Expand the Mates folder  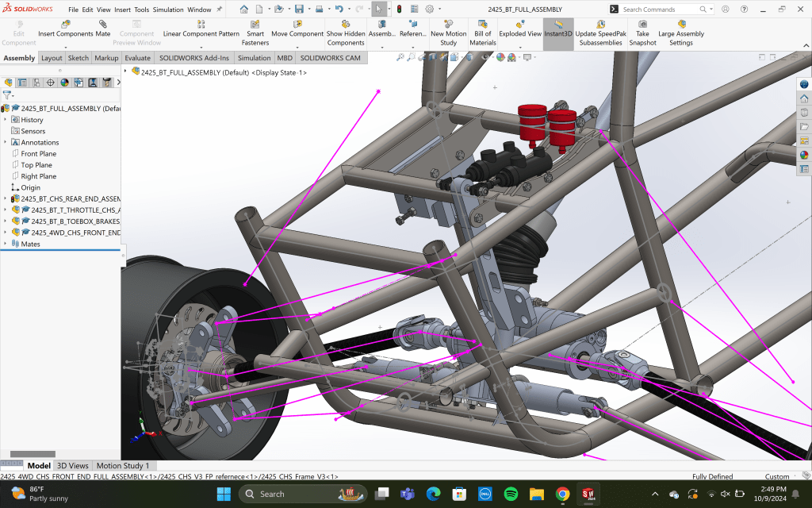tap(6, 244)
